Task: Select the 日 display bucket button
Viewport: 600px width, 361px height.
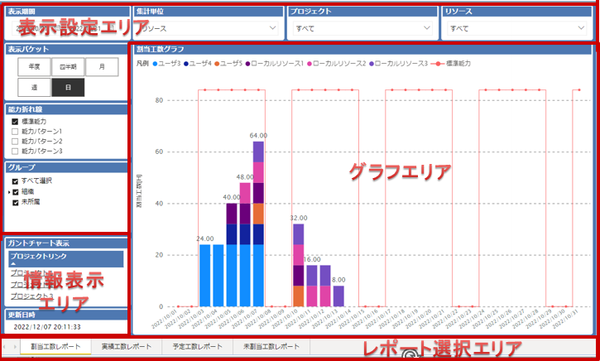Action: (68, 88)
